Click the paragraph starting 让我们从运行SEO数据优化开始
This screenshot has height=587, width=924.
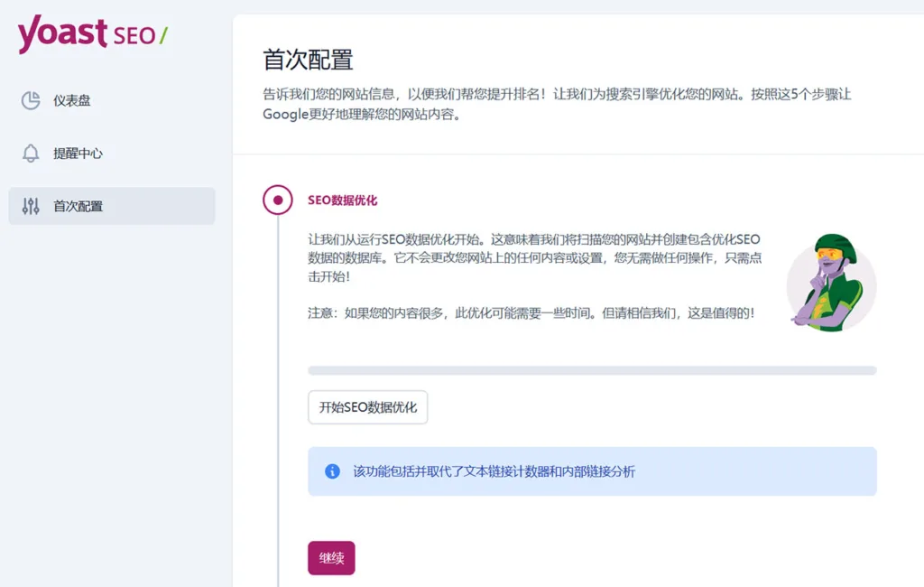[x=534, y=257]
